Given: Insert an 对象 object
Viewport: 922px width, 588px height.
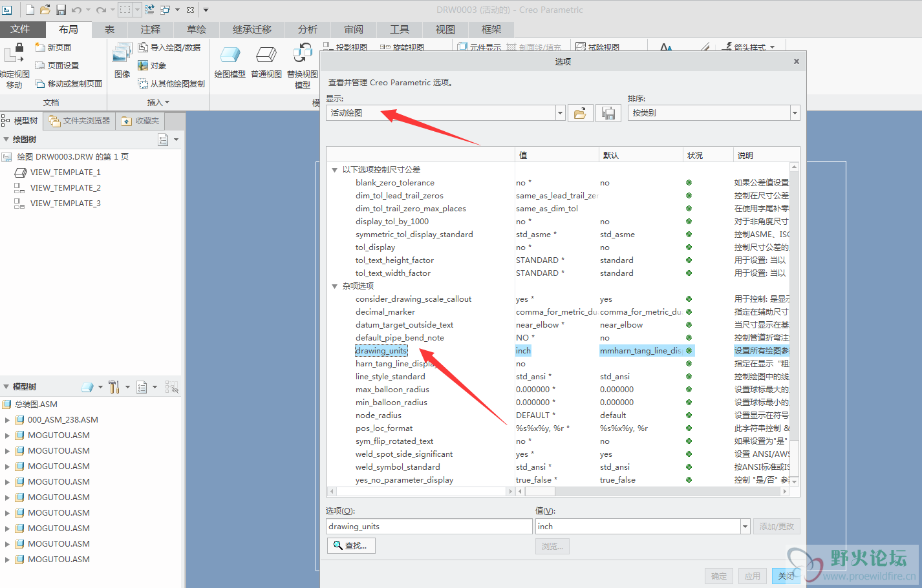Looking at the screenshot, I should tap(152, 66).
